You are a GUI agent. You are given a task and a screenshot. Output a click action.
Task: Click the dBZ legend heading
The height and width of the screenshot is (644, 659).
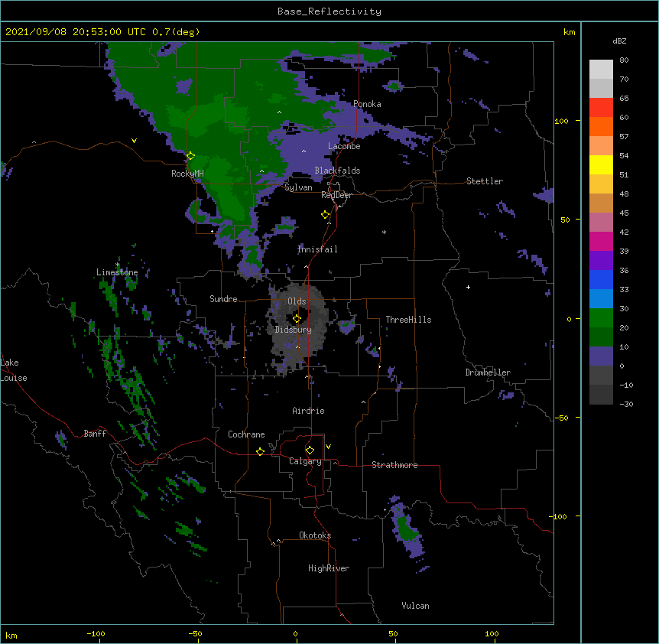click(x=619, y=41)
